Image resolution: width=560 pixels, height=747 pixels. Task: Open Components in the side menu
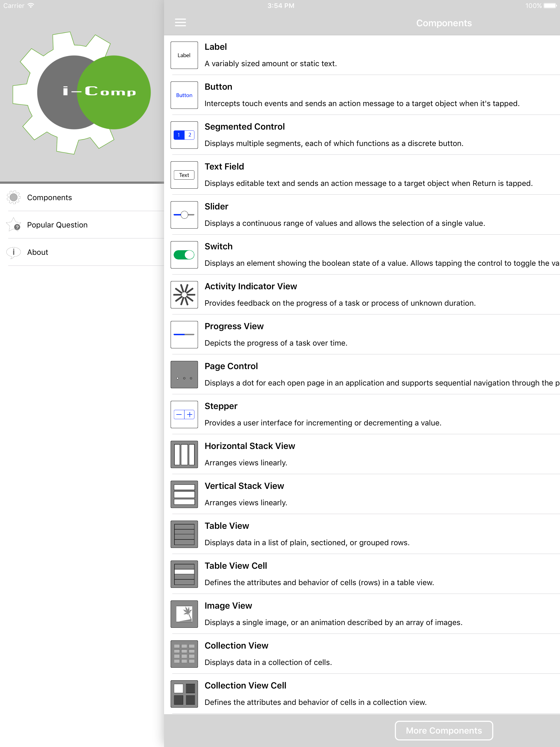(49, 198)
